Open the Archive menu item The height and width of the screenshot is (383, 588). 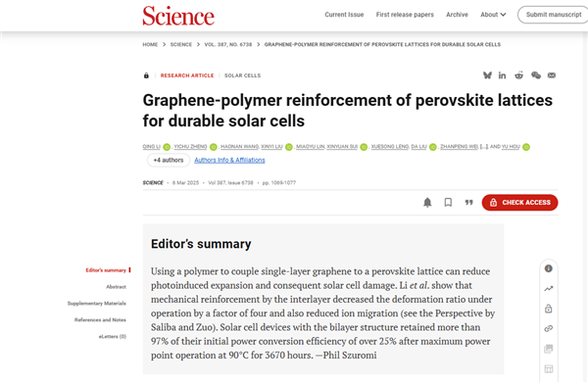tap(457, 15)
